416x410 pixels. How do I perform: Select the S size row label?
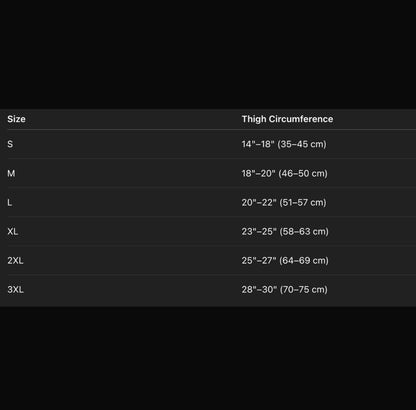pos(10,144)
